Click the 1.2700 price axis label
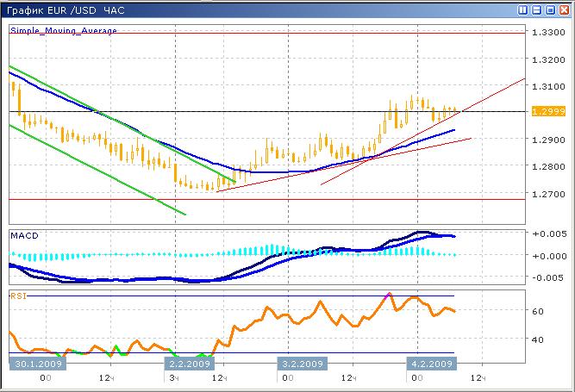The height and width of the screenshot is (392, 575). [x=549, y=194]
